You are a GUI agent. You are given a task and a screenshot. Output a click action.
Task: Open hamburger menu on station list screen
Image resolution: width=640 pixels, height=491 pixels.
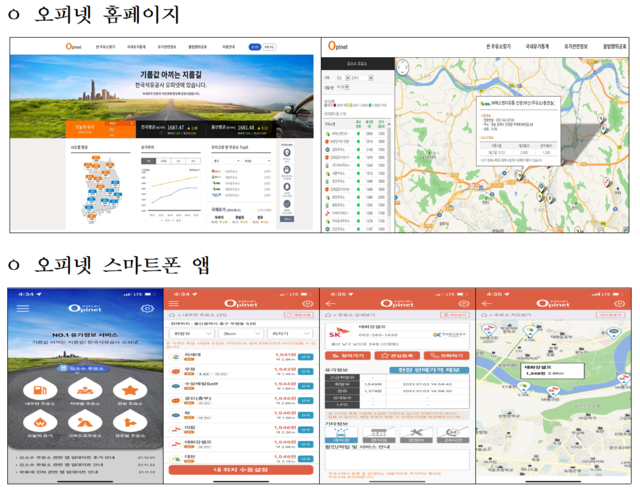click(173, 304)
